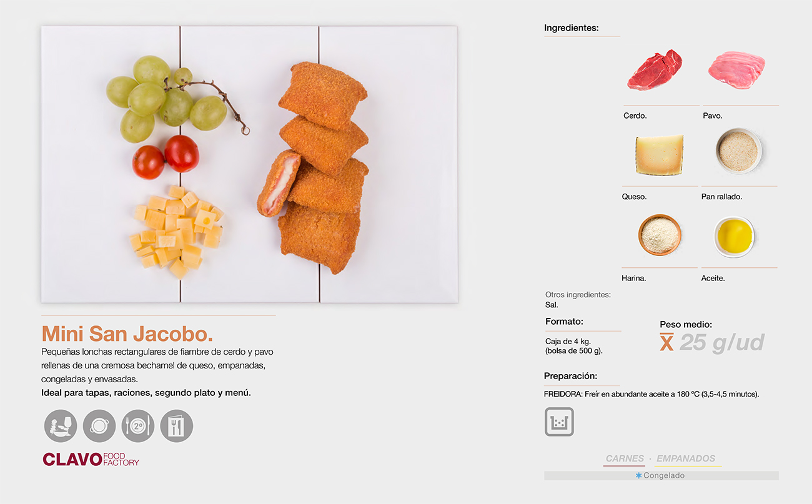Click the Queso cheese wedge image
Viewport: 812px width, 504px height.
pyautogui.click(x=659, y=154)
